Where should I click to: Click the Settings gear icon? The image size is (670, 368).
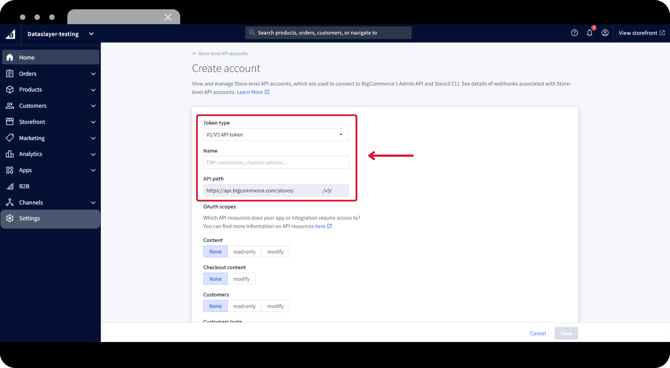click(10, 218)
